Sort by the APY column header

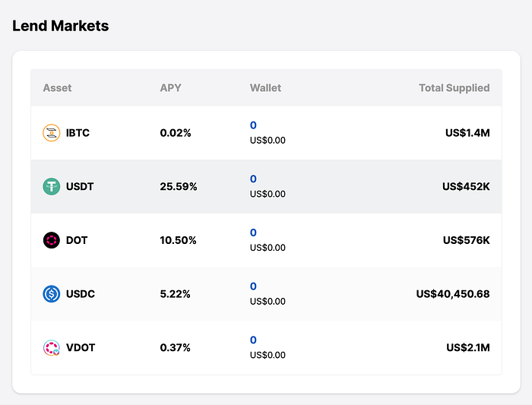click(x=170, y=88)
